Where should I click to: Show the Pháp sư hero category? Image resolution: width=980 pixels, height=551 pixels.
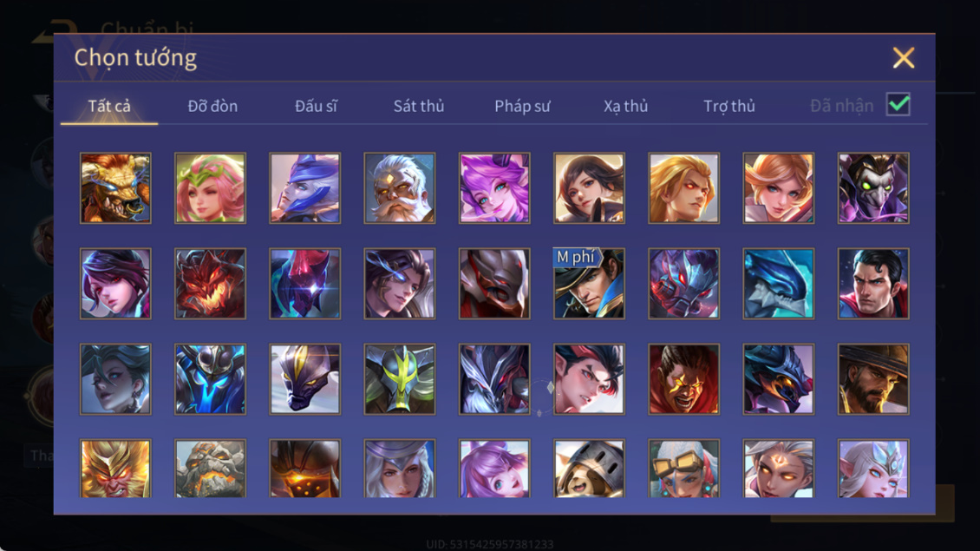[522, 107]
